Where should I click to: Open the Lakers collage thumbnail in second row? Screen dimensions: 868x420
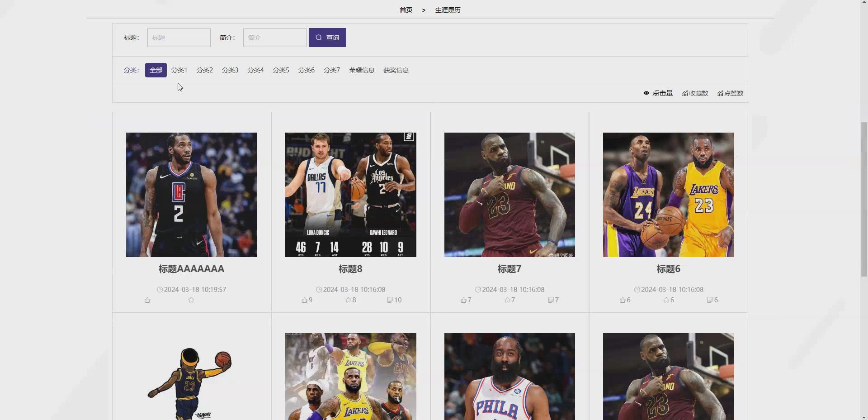tap(351, 377)
